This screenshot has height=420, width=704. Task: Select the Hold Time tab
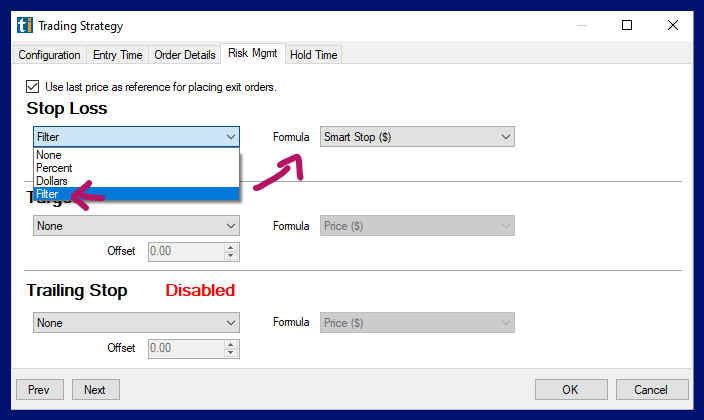coord(313,55)
